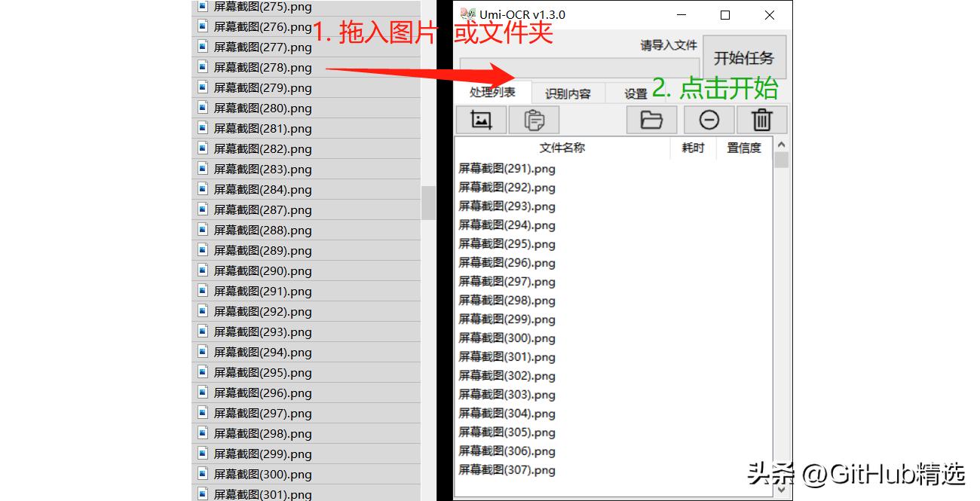This screenshot has width=980, height=501.
Task: Click the scrollbar down arrow of the file list
Action: [782, 488]
